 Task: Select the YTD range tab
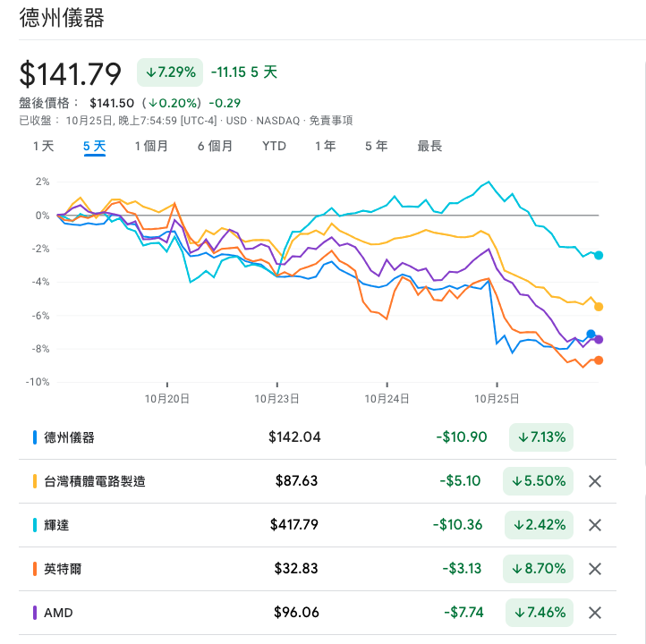pyautogui.click(x=274, y=146)
